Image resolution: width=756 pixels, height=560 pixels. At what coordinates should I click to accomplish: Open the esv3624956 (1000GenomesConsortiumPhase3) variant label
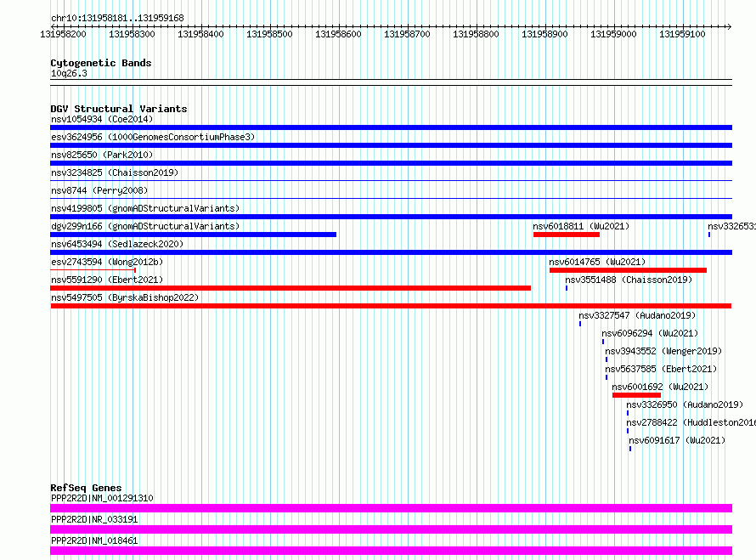153,137
